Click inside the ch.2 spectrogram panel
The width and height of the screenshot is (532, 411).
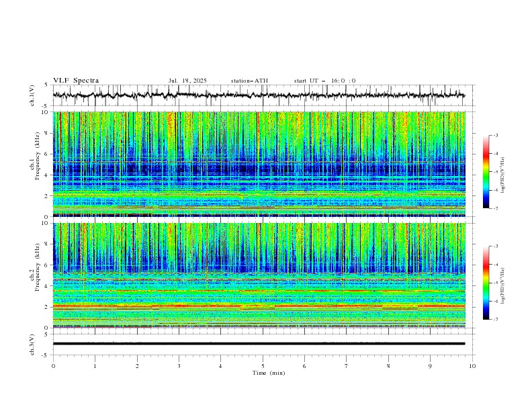[259, 275]
